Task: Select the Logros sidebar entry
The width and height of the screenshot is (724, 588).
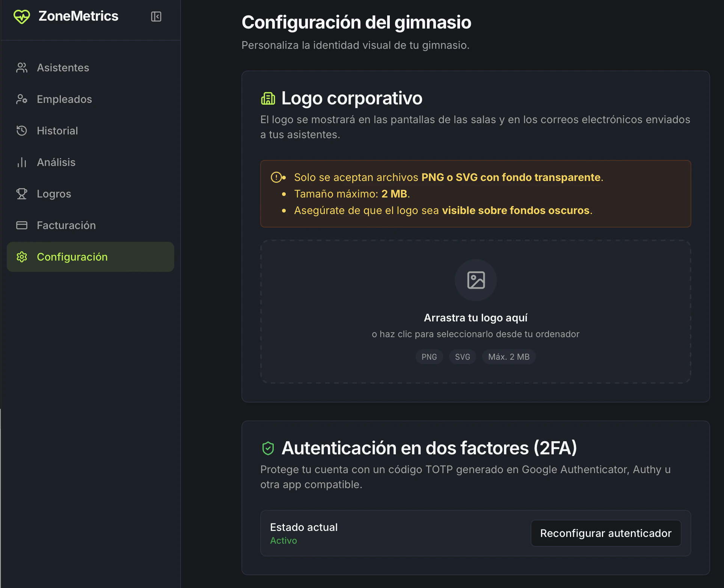Action: (54, 194)
